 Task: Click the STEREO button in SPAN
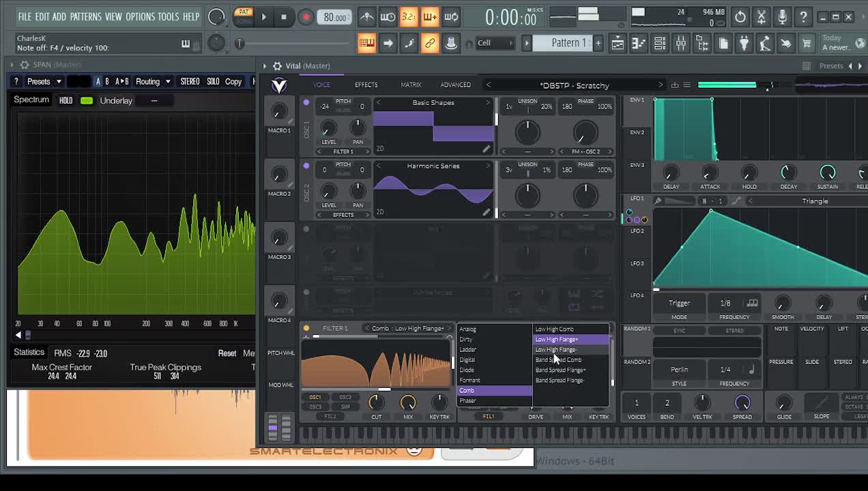pyautogui.click(x=190, y=82)
